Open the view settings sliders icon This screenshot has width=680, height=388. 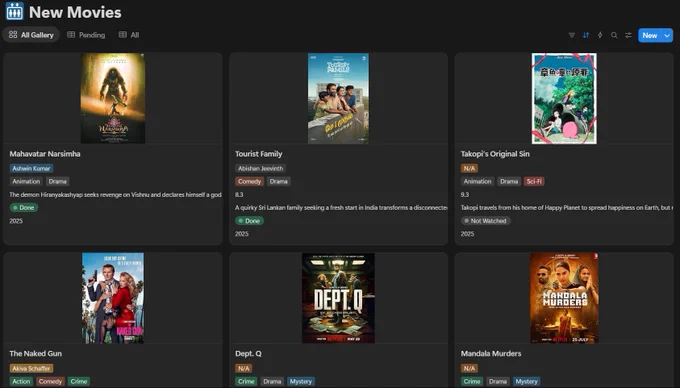[628, 35]
